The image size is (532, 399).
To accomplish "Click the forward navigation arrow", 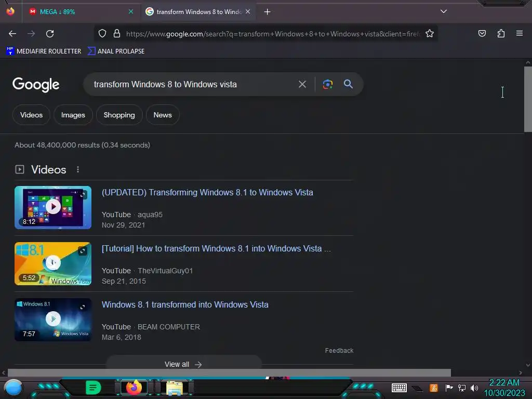I will click(x=31, y=34).
